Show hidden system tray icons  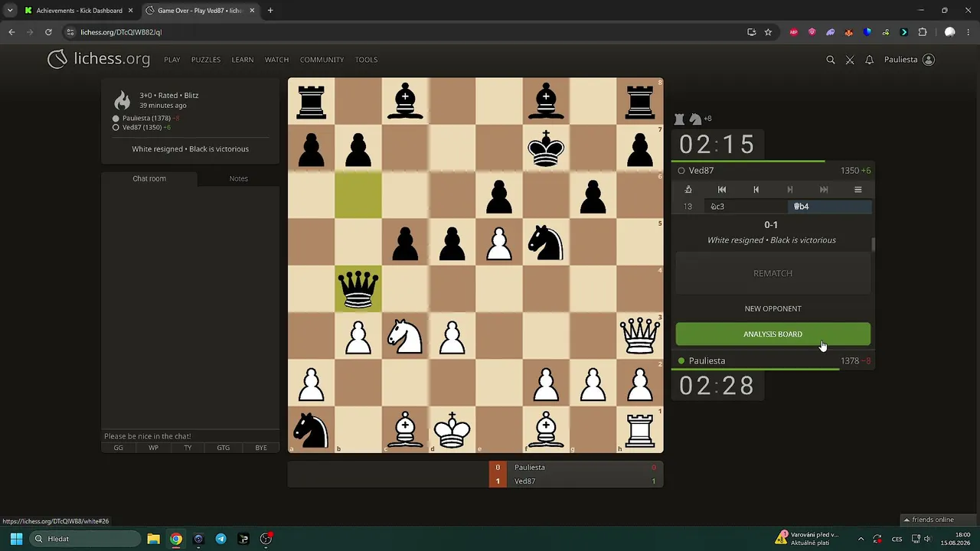coord(861,539)
